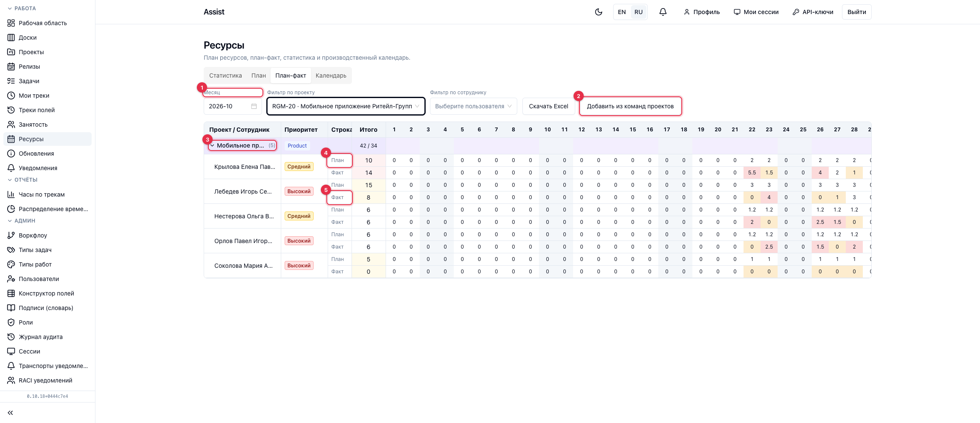
Task: Open Релизы sidebar entry
Action: pos(47,67)
